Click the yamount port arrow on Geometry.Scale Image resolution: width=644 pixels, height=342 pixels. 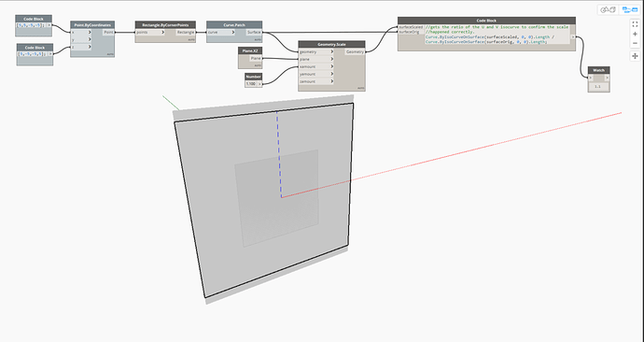[x=332, y=74]
